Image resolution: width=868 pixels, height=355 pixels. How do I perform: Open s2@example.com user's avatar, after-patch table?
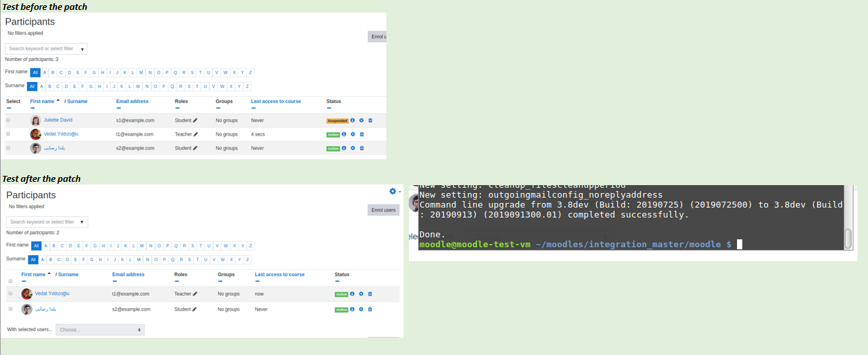26,309
